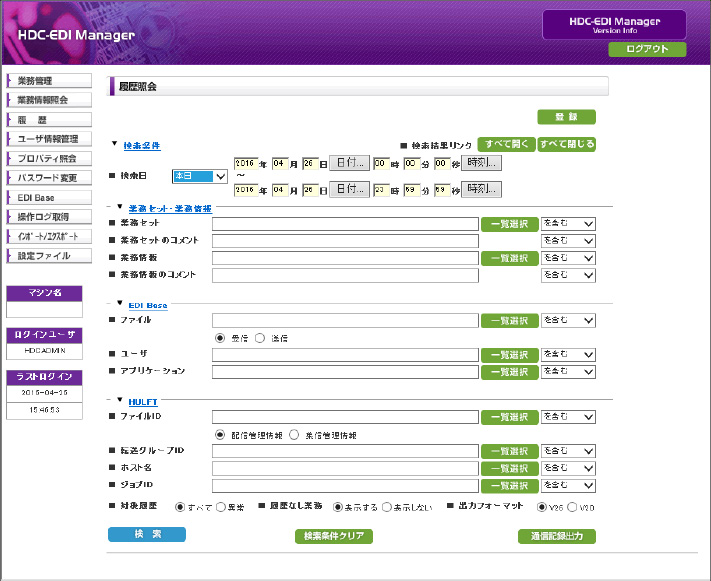Go to 設定ファイル in sidebar
711x581 pixels.
49,256
